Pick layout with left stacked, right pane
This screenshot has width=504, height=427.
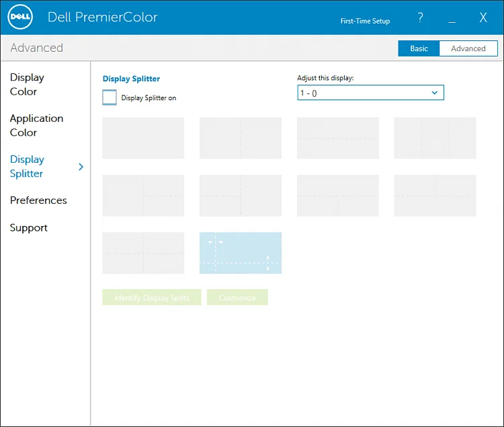(241, 196)
